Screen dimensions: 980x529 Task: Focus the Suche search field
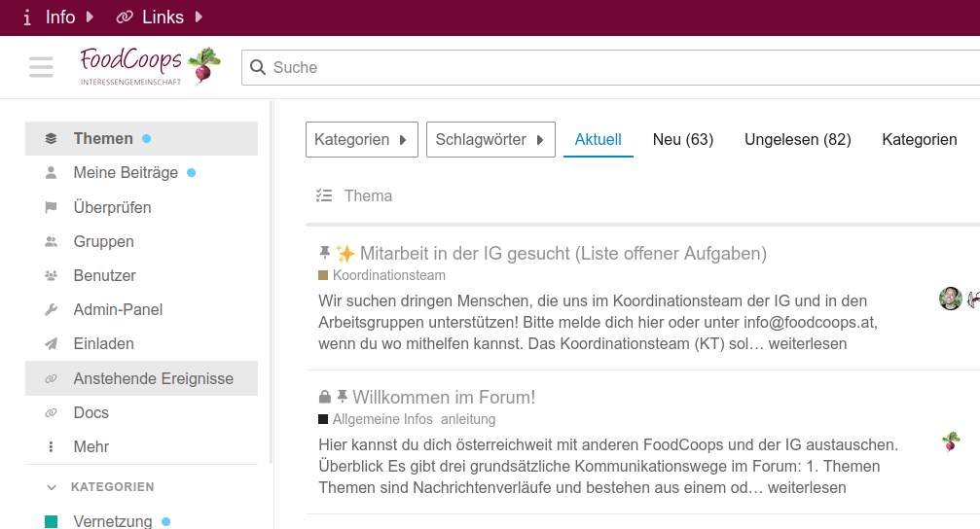tap(584, 67)
